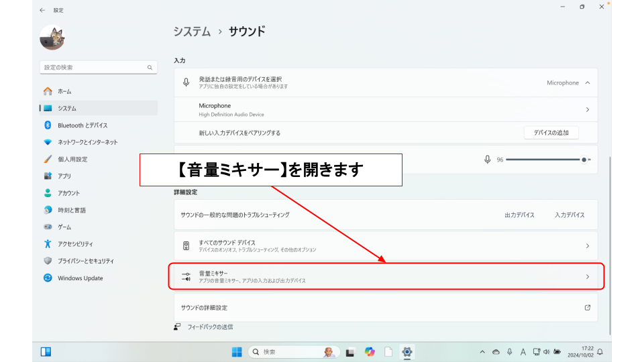Click the microphone input volume slider
The width and height of the screenshot is (644, 362).
[x=545, y=160]
